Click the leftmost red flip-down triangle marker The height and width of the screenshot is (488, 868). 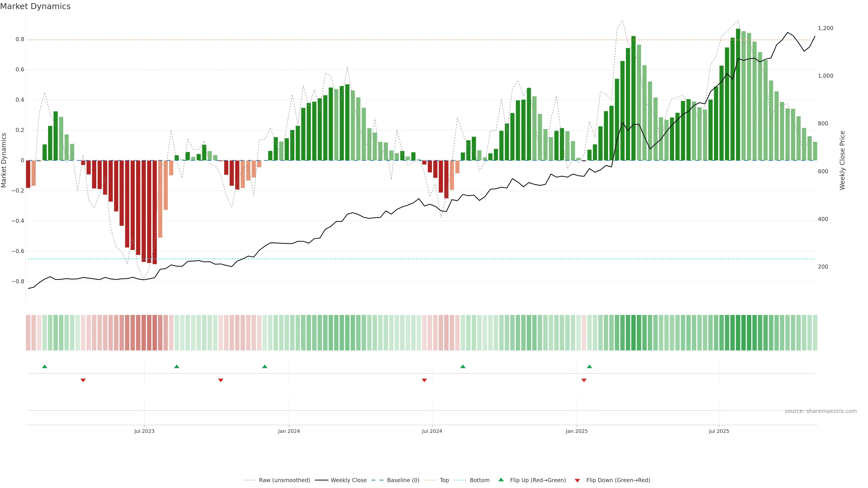tap(83, 380)
